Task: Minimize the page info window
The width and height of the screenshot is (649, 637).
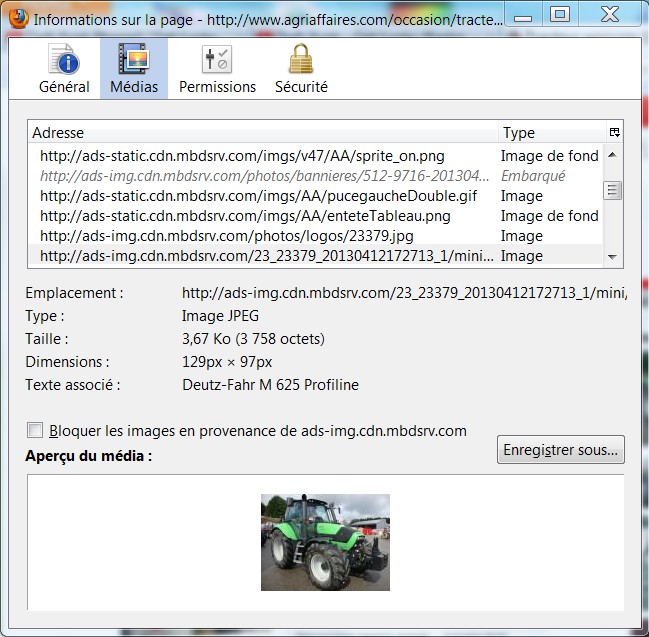Action: click(523, 17)
